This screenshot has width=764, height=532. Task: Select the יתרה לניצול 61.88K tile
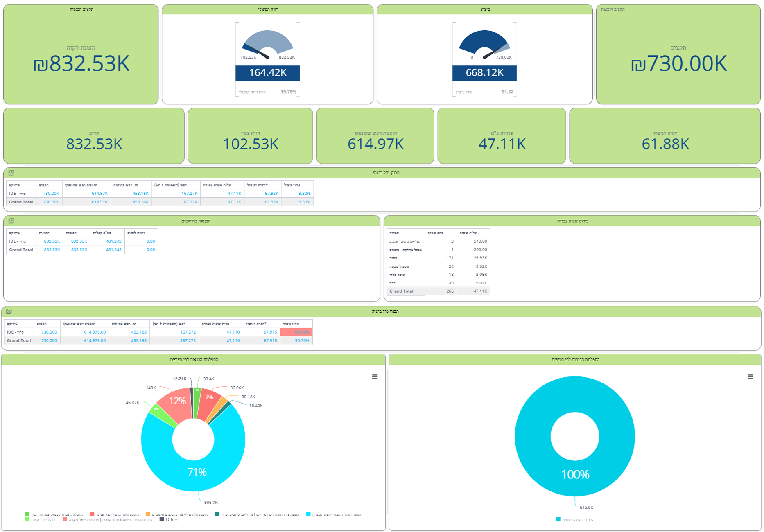665,136
